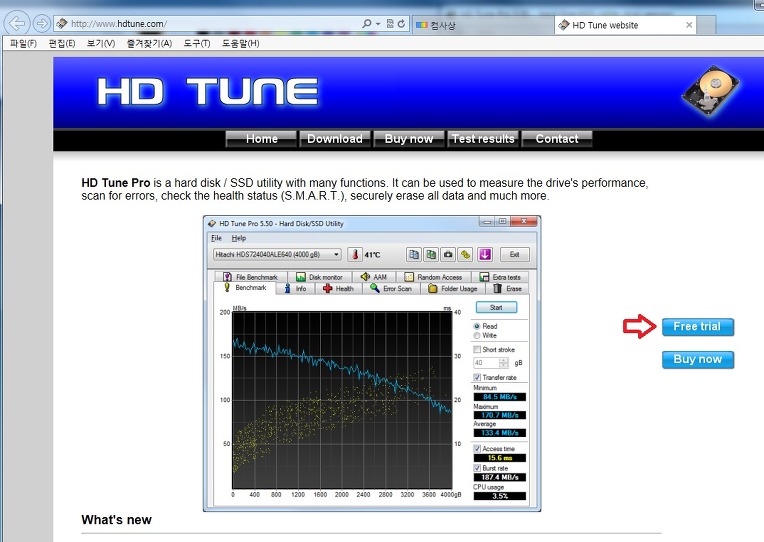Select the Write radio button
The width and height of the screenshot is (764, 542).
(477, 335)
